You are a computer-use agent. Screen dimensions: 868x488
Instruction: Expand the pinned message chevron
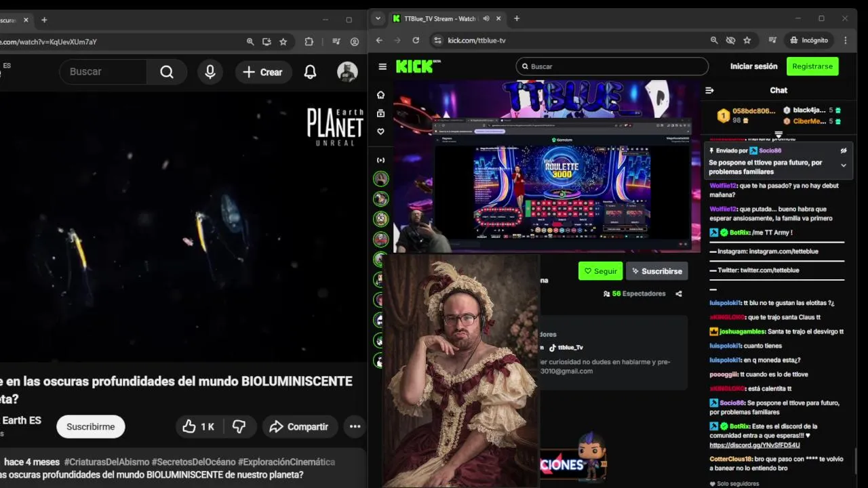point(844,165)
